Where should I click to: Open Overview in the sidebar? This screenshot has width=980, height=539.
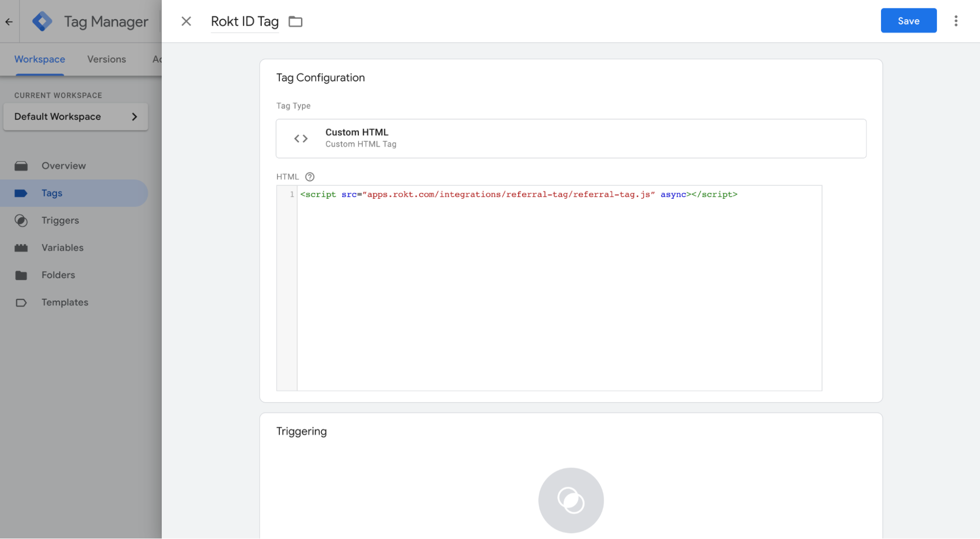64,165
